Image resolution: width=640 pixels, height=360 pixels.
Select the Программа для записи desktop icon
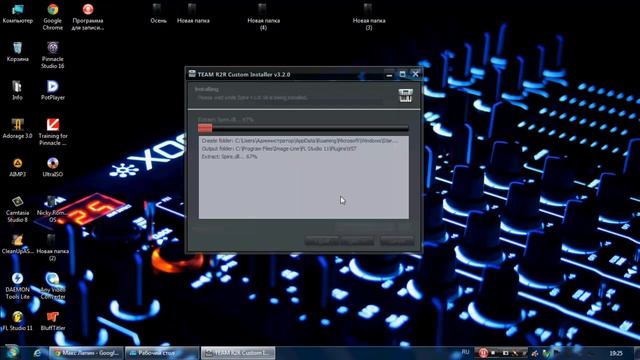[88, 17]
